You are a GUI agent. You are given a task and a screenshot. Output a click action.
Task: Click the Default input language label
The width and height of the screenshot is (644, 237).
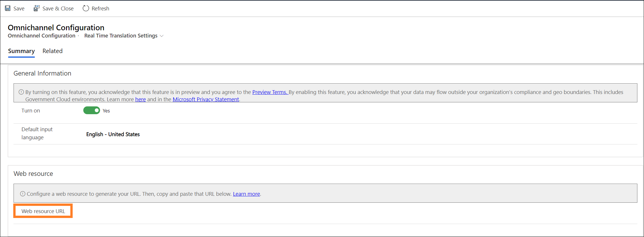coord(37,133)
